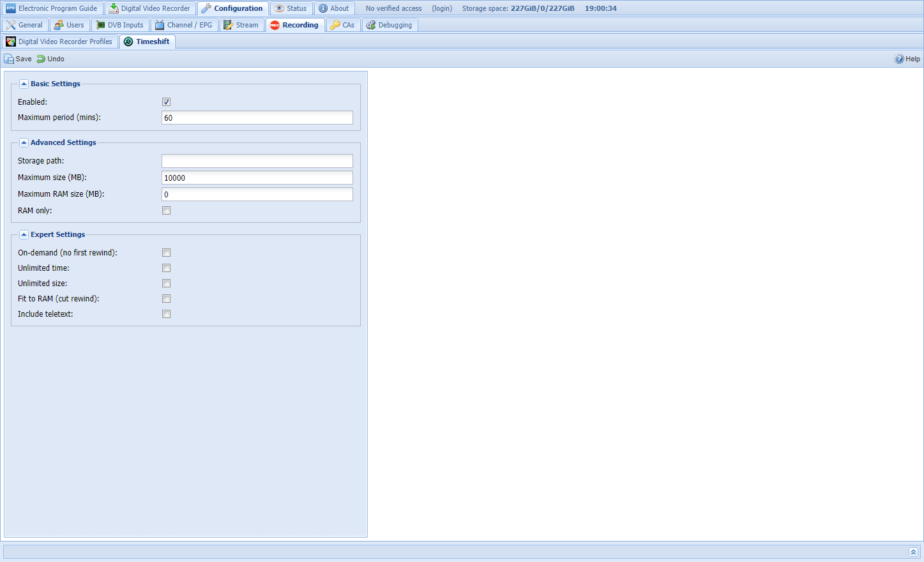Click the (login) link
Viewport: 924px width, 562px height.
[x=442, y=8]
